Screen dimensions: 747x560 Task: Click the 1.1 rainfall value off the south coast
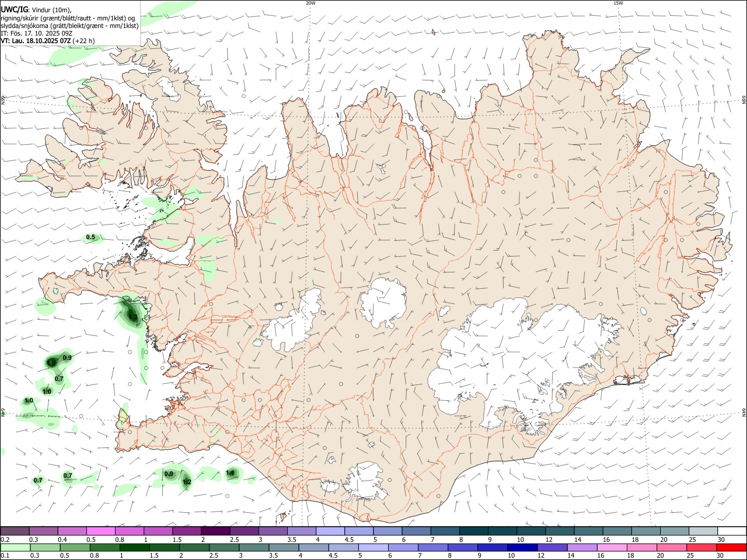click(230, 473)
